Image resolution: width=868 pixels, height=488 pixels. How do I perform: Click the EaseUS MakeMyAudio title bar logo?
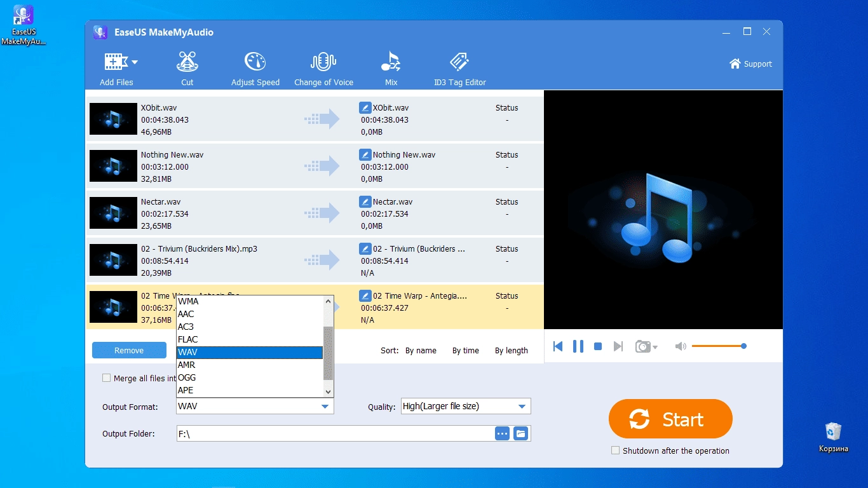(x=100, y=32)
